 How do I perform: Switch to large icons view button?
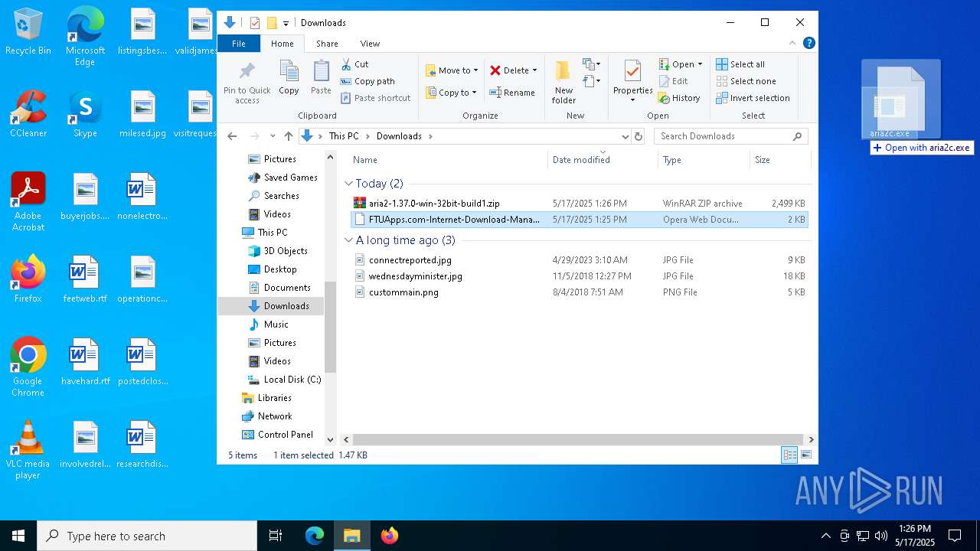(x=806, y=455)
